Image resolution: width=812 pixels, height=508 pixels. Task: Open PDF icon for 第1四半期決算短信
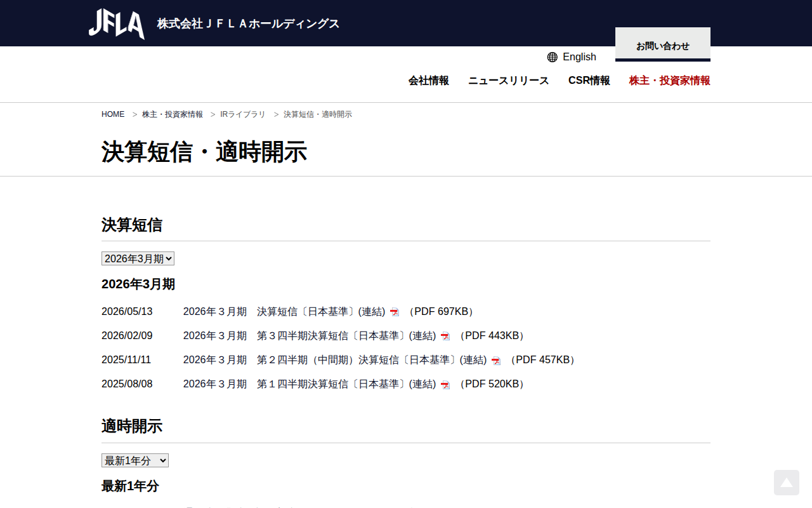(445, 384)
